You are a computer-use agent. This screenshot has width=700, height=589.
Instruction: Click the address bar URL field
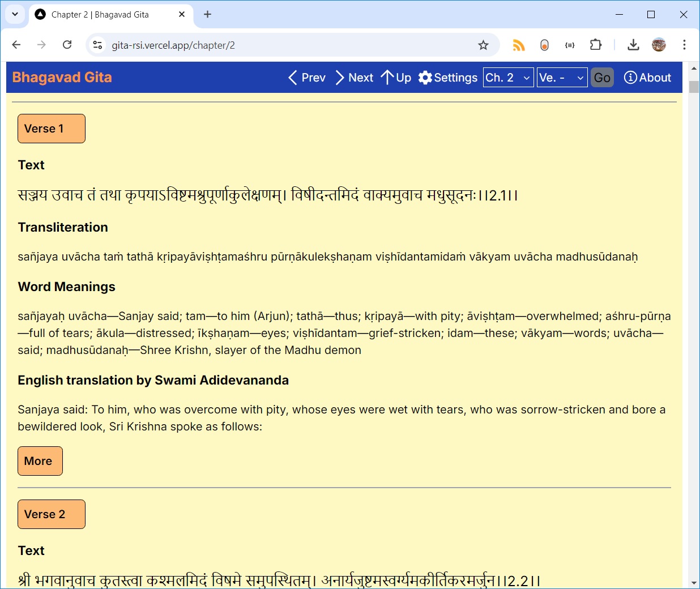coord(293,45)
